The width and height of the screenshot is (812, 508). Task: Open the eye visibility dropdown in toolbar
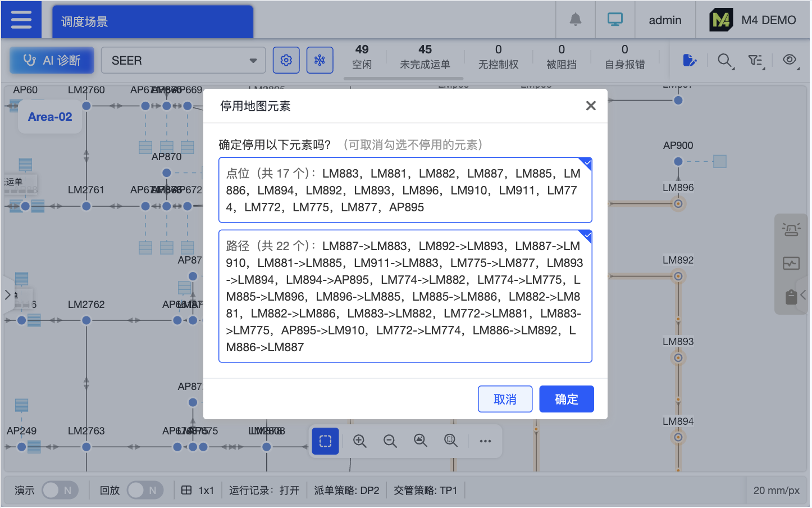coord(790,60)
